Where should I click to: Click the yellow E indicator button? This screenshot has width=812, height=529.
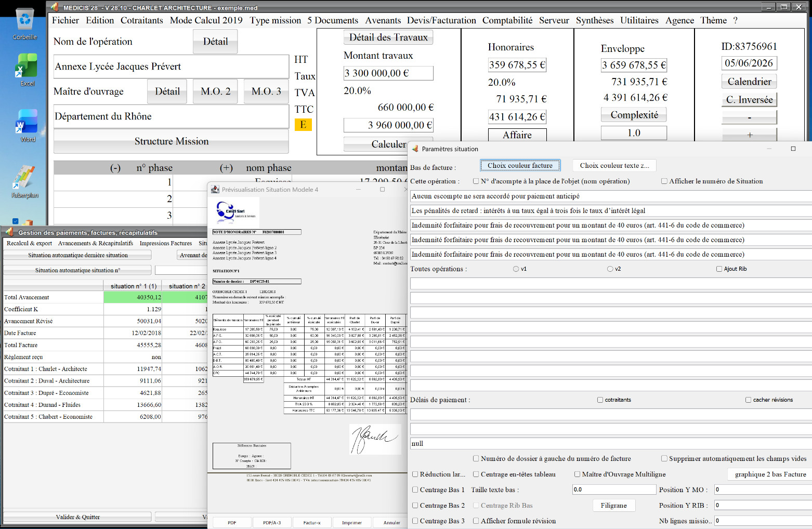click(x=303, y=125)
